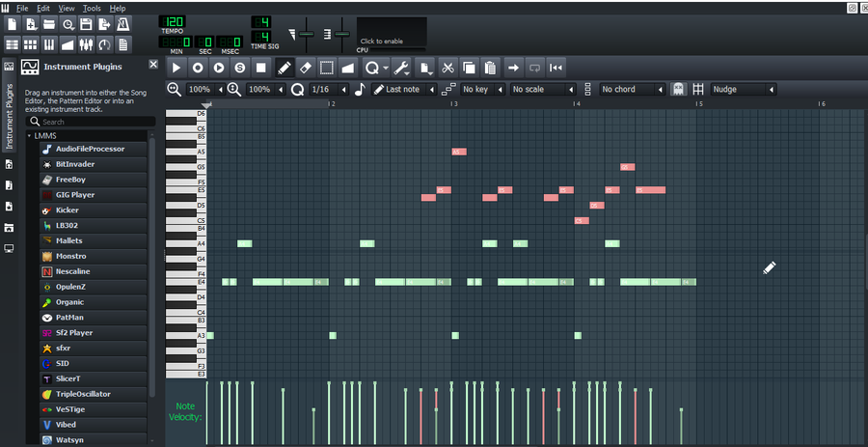
Task: Open the Mixer window icon
Action: (x=86, y=44)
